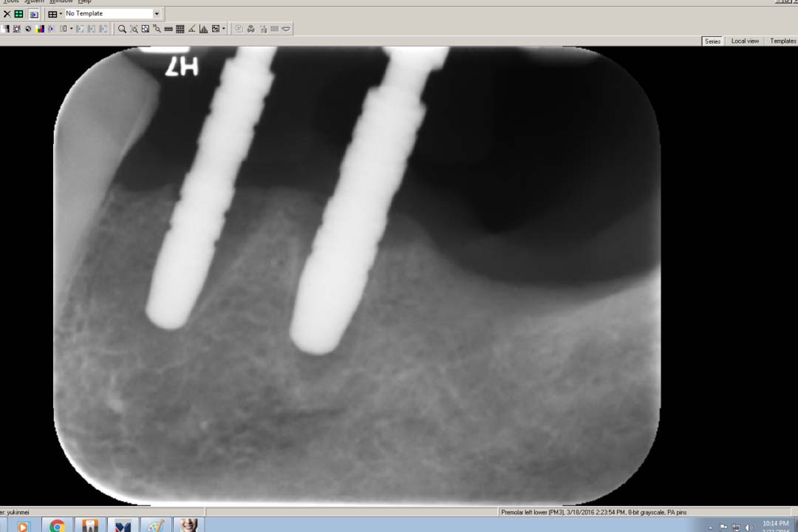Screen dimensions: 798x532
Task: Click the fit-to-window icon
Action: (145, 29)
